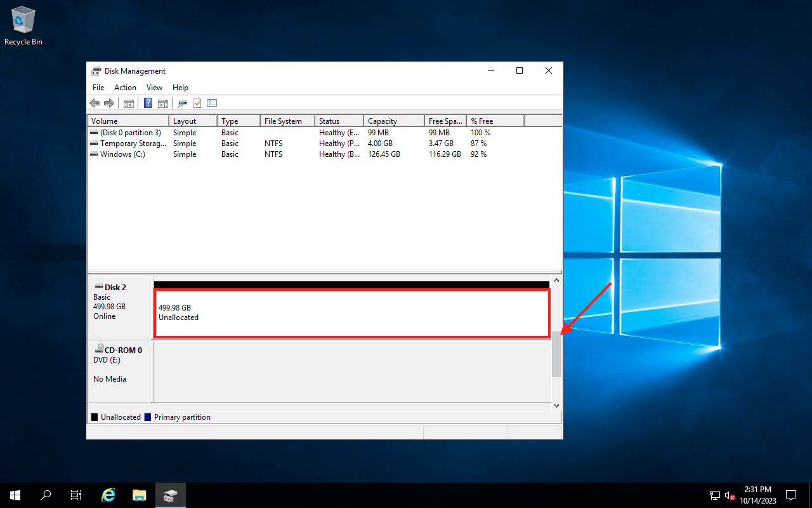Click scroll up arrow in disk pane
This screenshot has width=812, height=508.
click(556, 281)
